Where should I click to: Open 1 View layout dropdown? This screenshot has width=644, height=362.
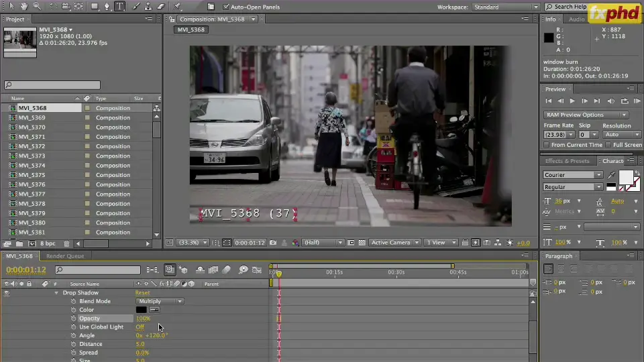click(441, 243)
